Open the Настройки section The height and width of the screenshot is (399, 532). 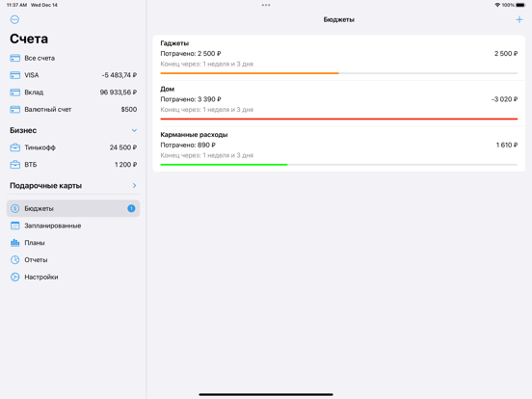point(73,277)
